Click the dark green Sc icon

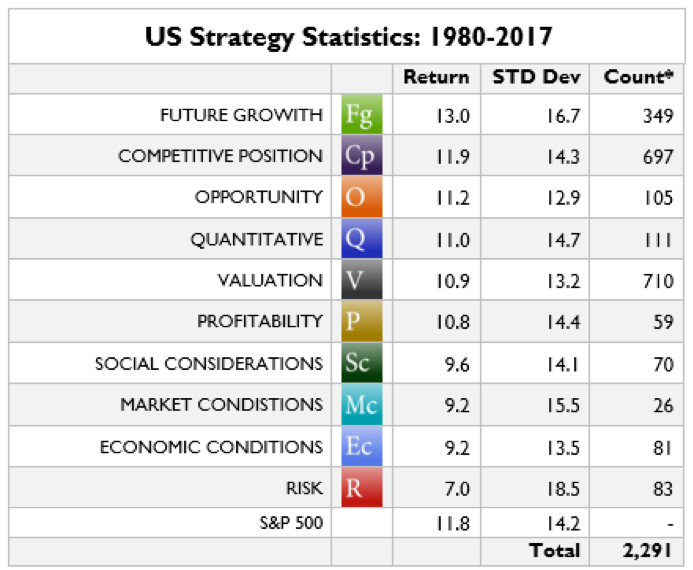click(x=360, y=363)
